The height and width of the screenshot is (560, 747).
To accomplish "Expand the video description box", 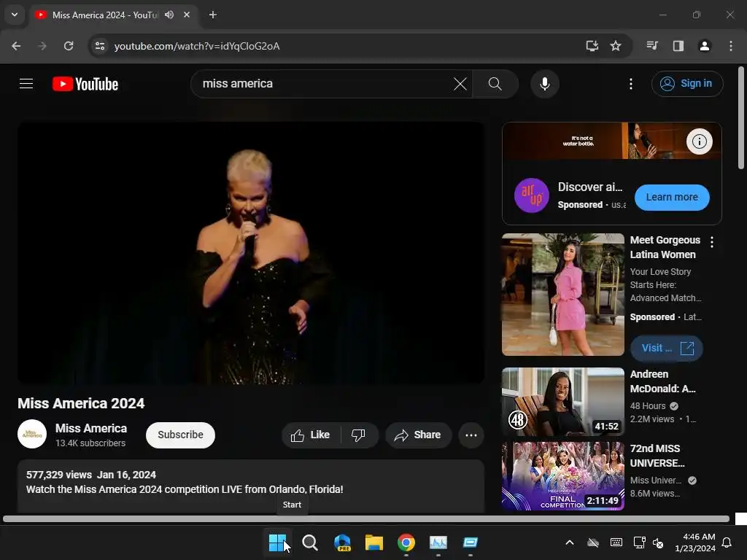I will click(251, 486).
